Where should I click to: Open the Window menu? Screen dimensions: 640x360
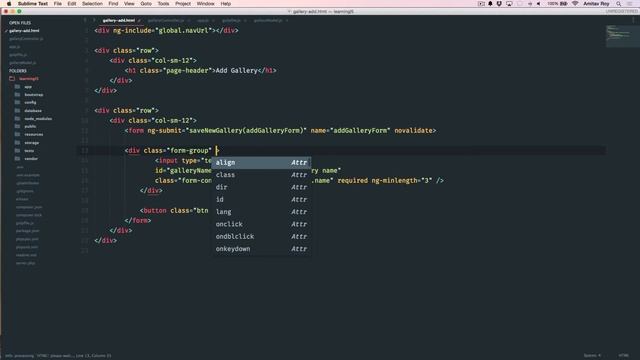coord(205,4)
